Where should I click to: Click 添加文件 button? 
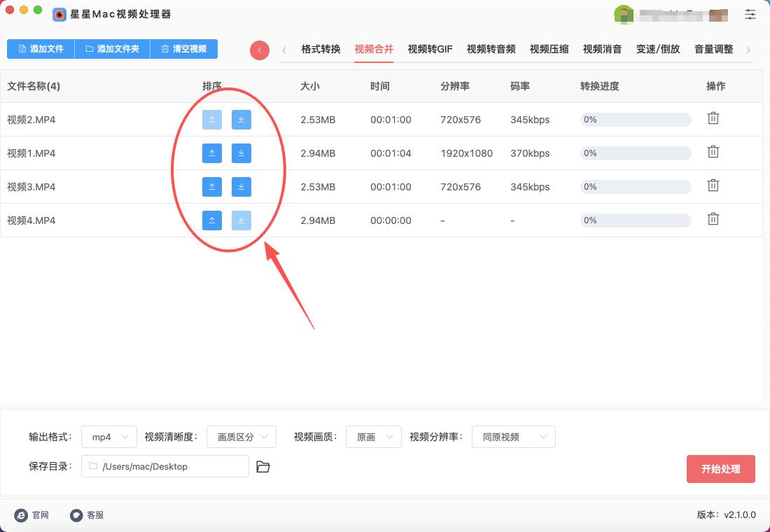[41, 49]
